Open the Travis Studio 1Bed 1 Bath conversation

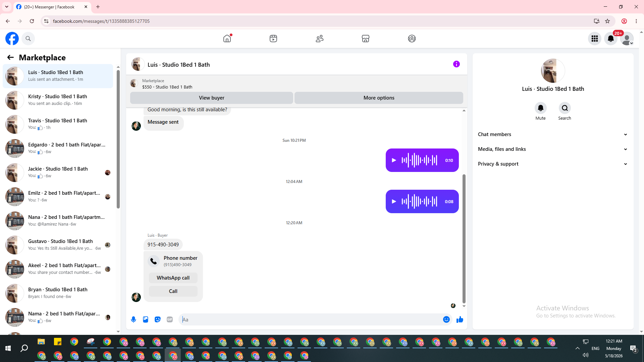point(58,124)
